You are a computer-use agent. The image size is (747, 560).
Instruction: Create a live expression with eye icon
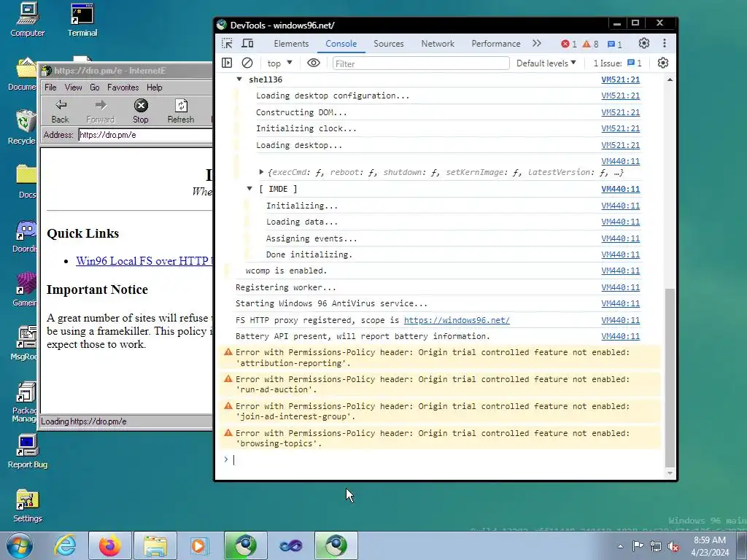point(314,63)
